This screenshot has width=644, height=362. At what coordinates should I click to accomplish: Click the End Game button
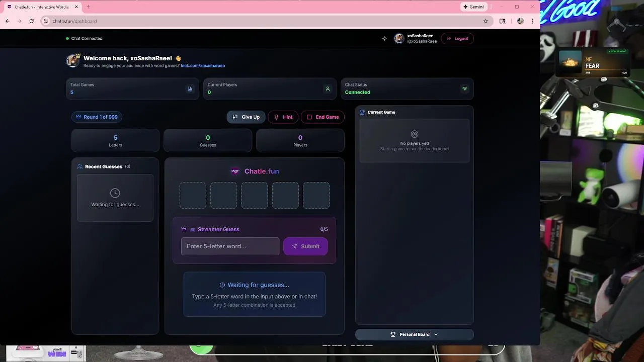click(x=323, y=117)
